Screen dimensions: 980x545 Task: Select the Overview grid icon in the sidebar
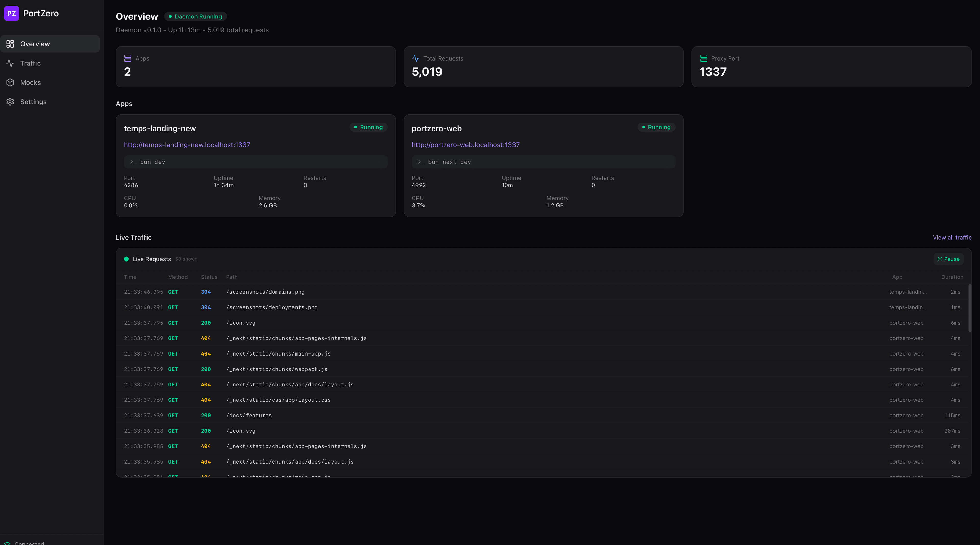point(10,44)
